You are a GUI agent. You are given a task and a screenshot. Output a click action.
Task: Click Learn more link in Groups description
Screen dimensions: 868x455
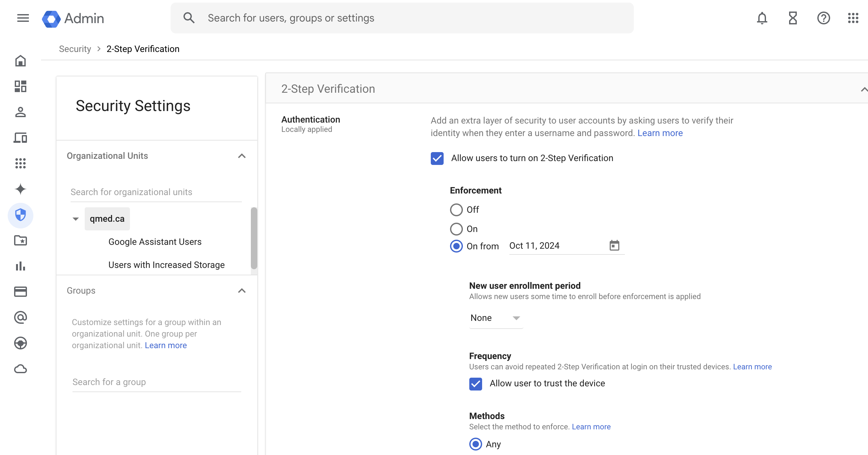[166, 345]
